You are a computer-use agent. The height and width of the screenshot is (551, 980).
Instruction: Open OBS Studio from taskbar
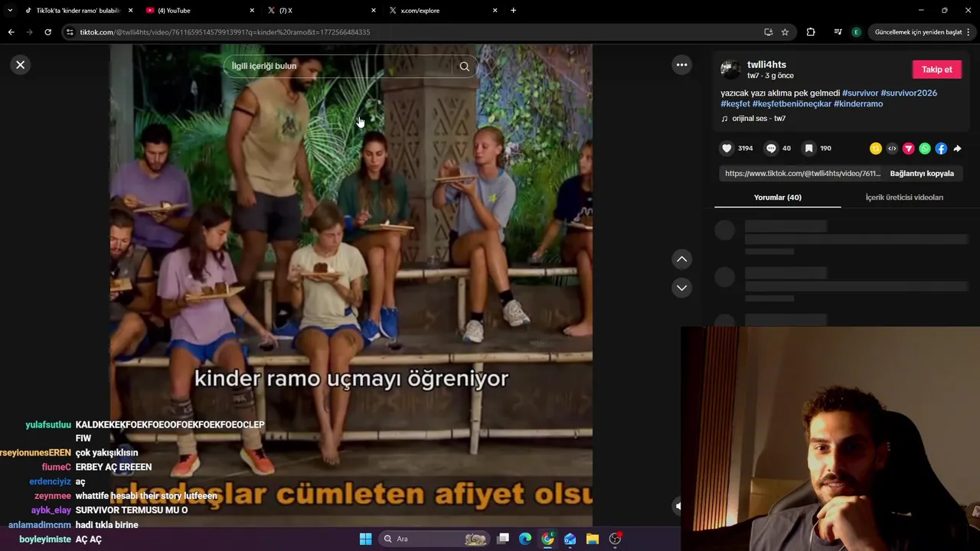615,539
